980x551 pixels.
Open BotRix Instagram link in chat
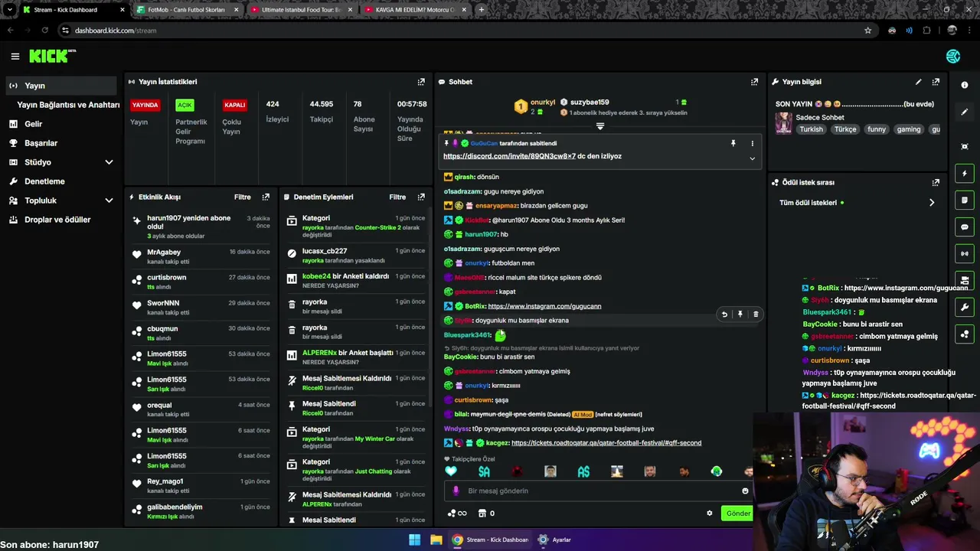(544, 306)
